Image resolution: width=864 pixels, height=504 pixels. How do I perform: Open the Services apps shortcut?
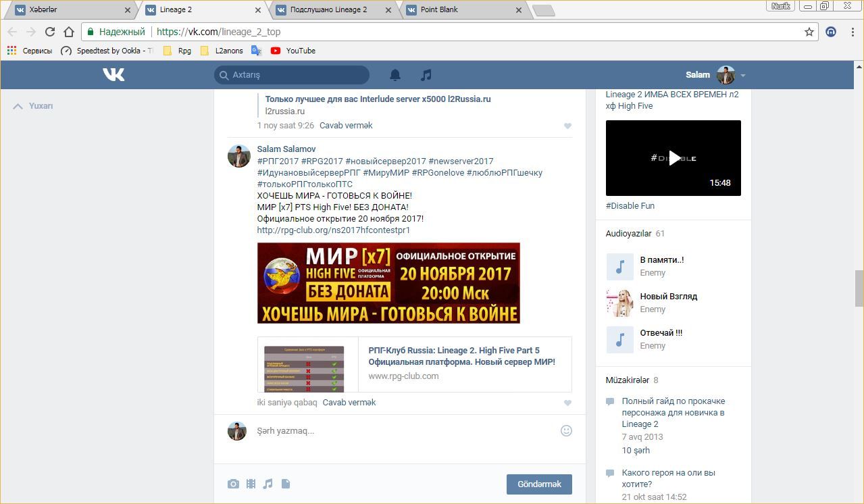tap(29, 51)
